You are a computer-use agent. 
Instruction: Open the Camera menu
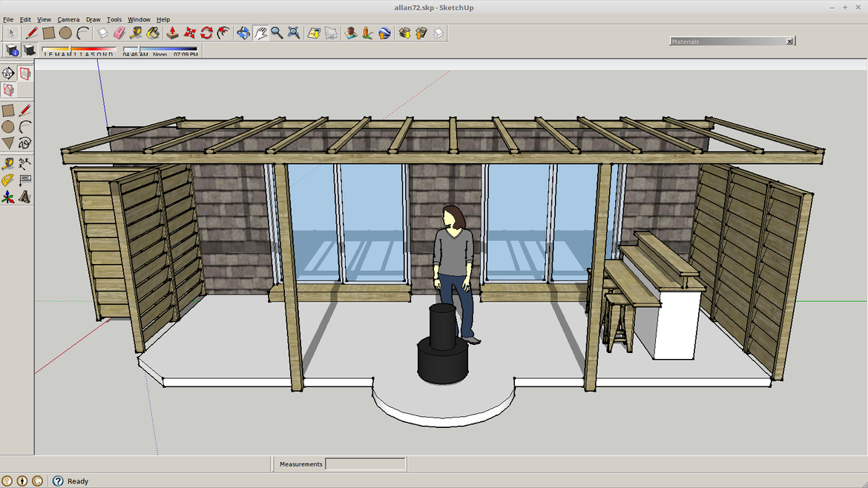[x=68, y=19]
